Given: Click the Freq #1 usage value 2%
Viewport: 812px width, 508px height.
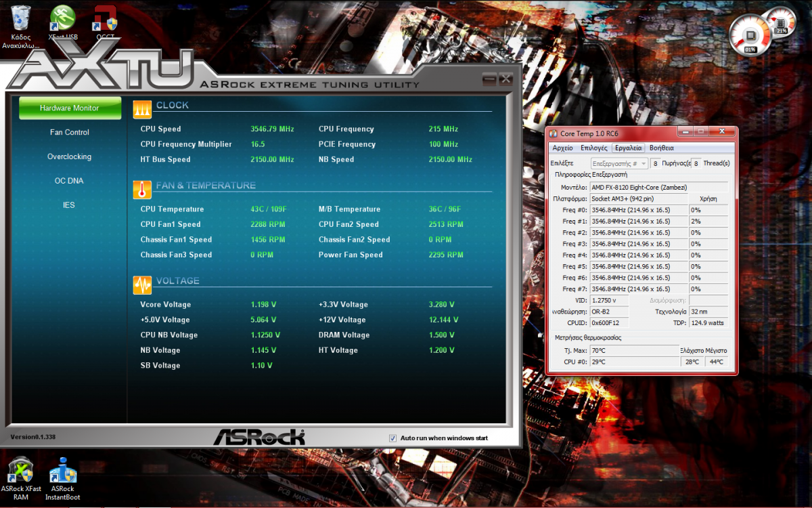Looking at the screenshot, I should coord(708,221).
